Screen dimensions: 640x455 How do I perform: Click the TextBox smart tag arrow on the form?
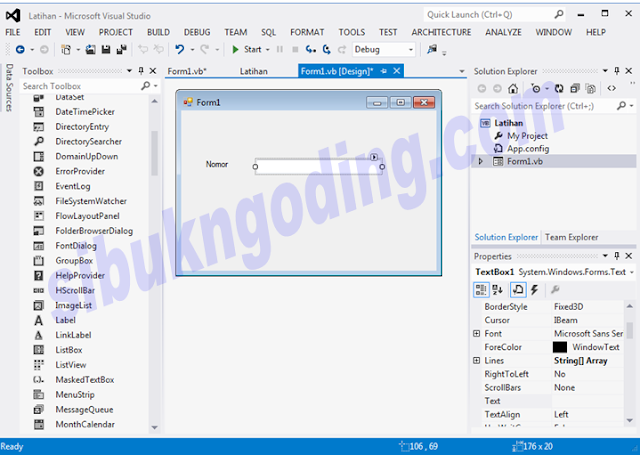click(374, 157)
